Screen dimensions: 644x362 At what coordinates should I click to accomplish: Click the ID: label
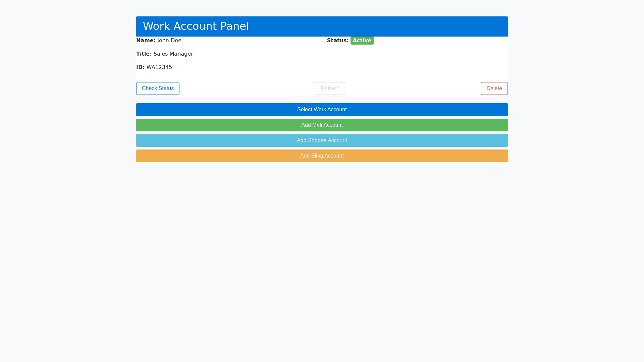click(x=140, y=67)
